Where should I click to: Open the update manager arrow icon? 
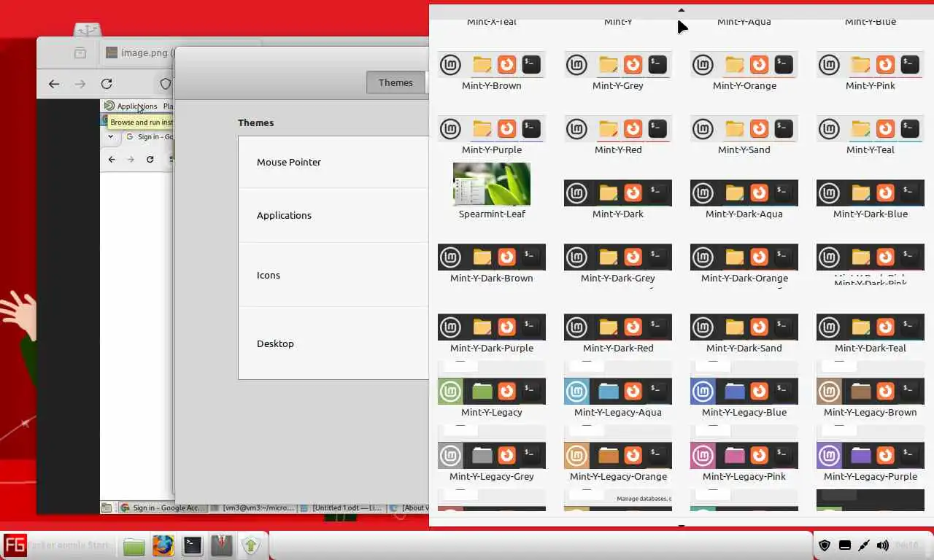pyautogui.click(x=251, y=545)
